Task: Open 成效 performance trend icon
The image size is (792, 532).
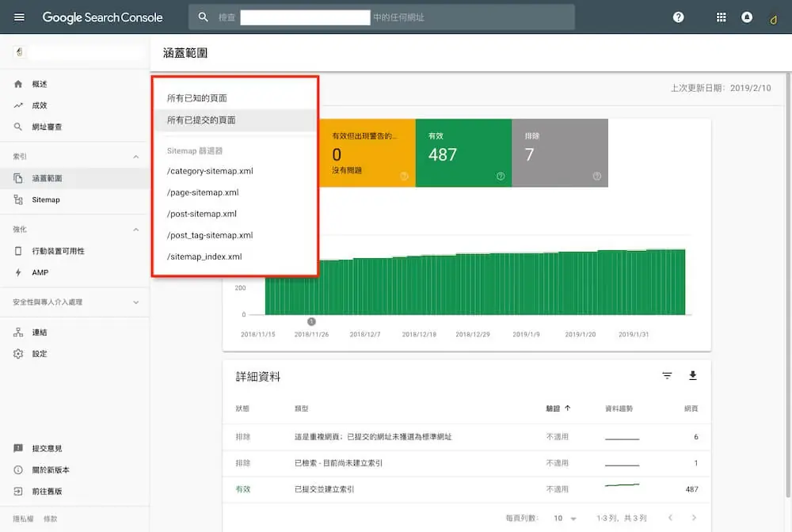Action: [x=18, y=105]
